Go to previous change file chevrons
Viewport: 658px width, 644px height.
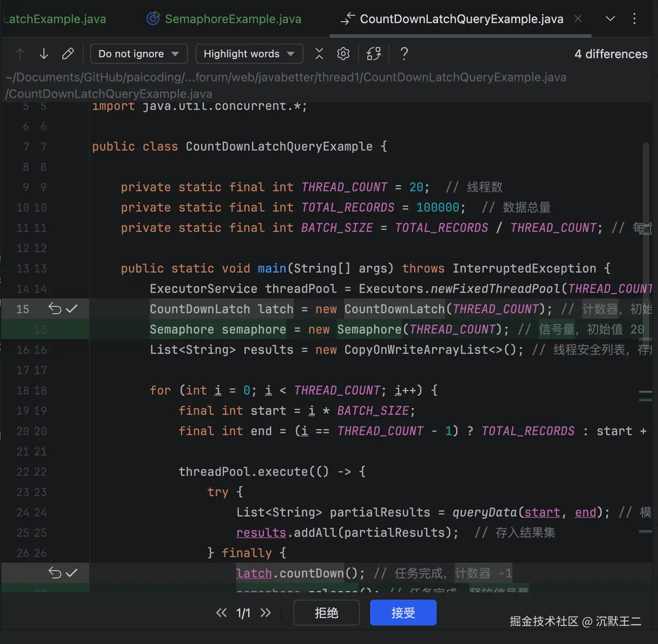221,613
